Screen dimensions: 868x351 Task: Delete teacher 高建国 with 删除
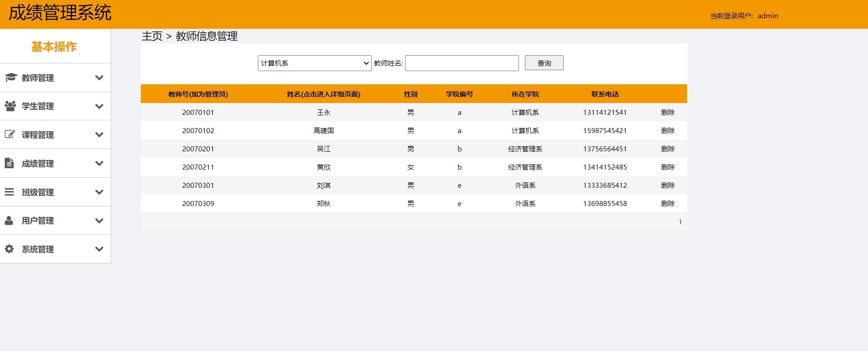668,130
